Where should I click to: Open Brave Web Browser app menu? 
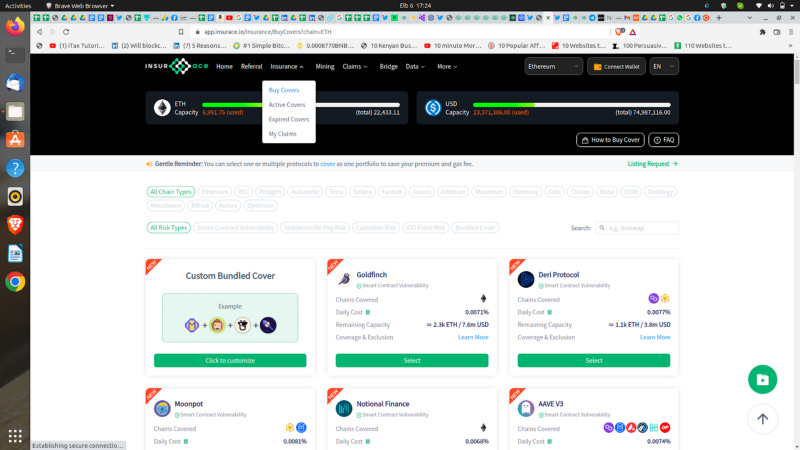pyautogui.click(x=81, y=6)
